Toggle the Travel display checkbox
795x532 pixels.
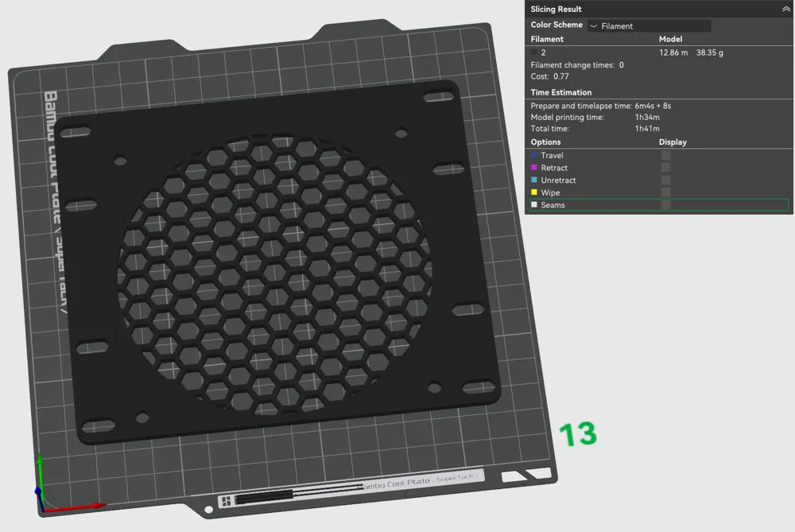tap(665, 155)
